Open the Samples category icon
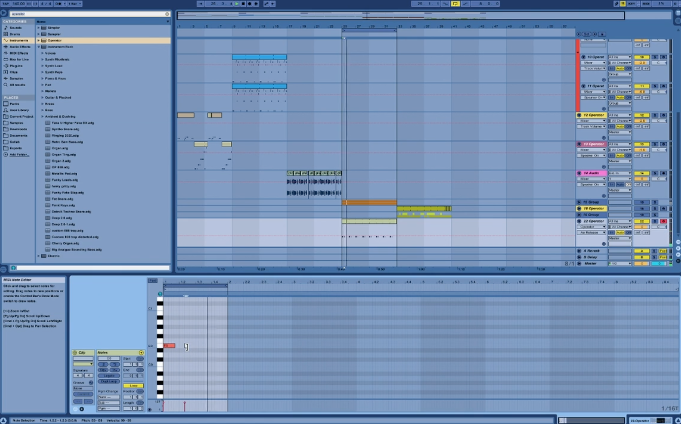 (6, 78)
